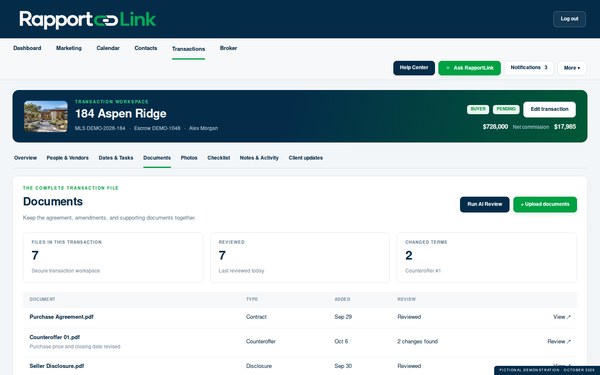Click the Upload documents button
The image size is (600, 375).
tap(545, 204)
